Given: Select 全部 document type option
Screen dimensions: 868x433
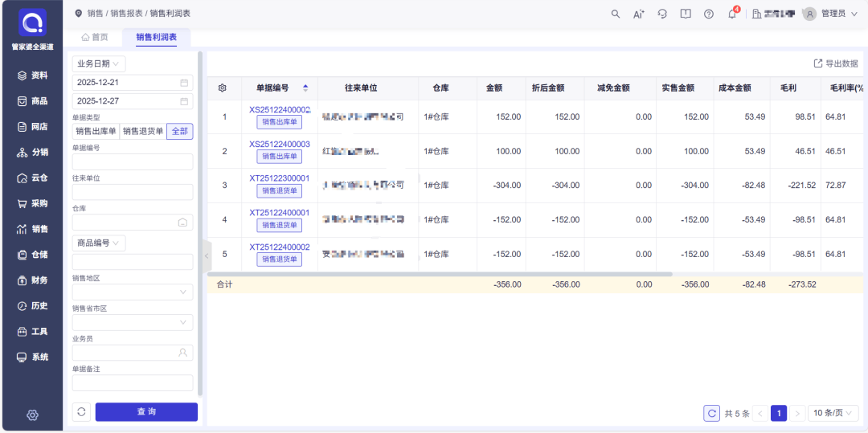Looking at the screenshot, I should [180, 132].
